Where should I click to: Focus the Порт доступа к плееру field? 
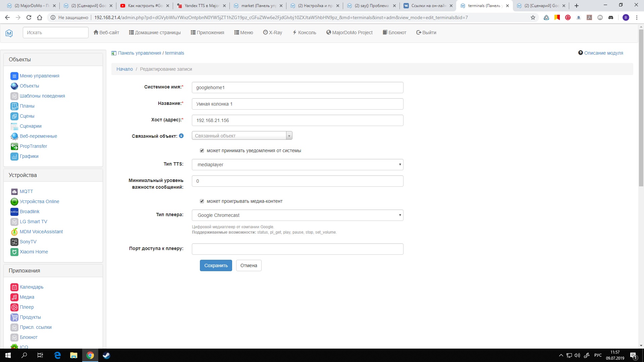297,249
